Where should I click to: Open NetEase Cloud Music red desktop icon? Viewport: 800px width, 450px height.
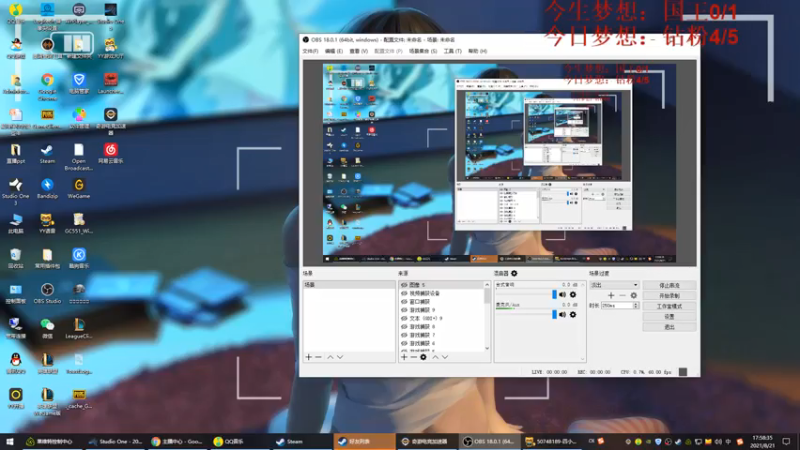point(110,154)
